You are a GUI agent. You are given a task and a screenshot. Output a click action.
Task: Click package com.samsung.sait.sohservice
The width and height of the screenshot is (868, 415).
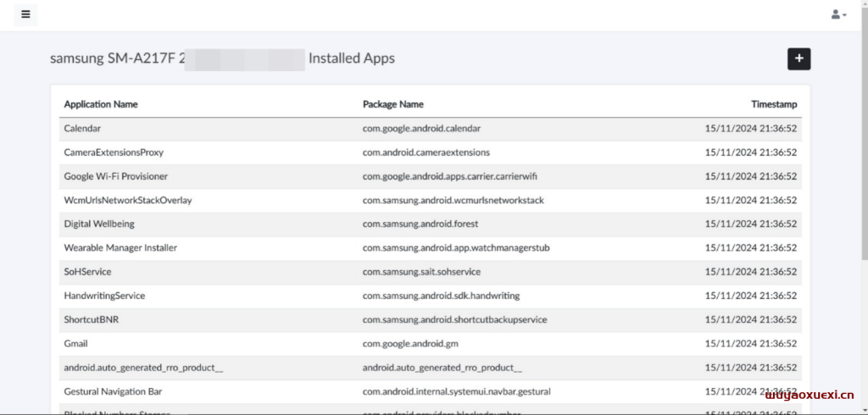tap(421, 272)
